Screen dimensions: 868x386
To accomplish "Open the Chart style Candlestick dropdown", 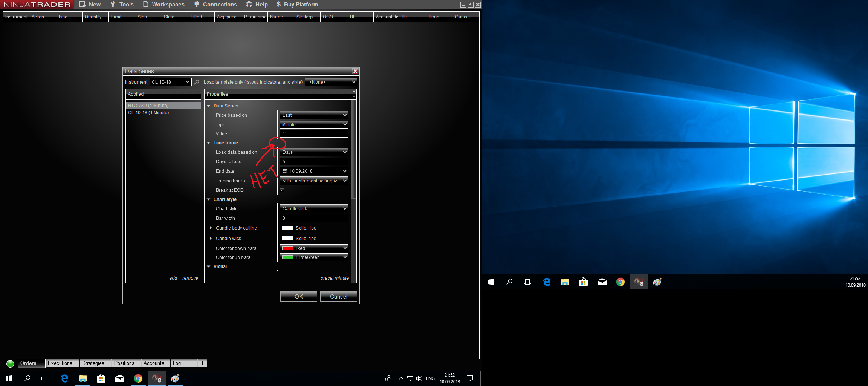I will pyautogui.click(x=314, y=209).
